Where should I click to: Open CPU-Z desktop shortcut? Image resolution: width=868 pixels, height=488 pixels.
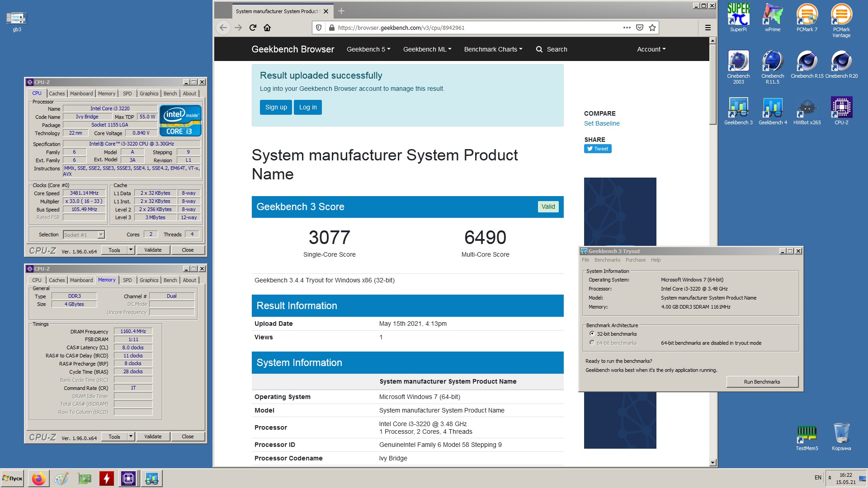[841, 111]
